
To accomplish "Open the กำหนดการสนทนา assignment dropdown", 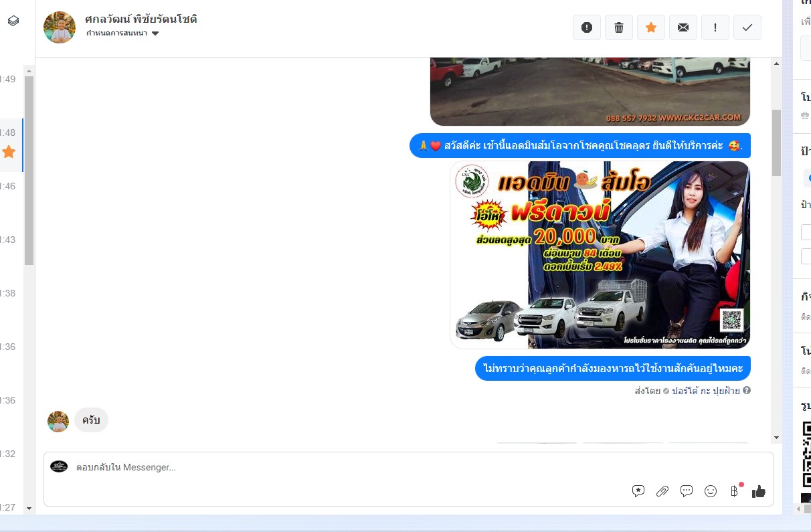I will [122, 33].
